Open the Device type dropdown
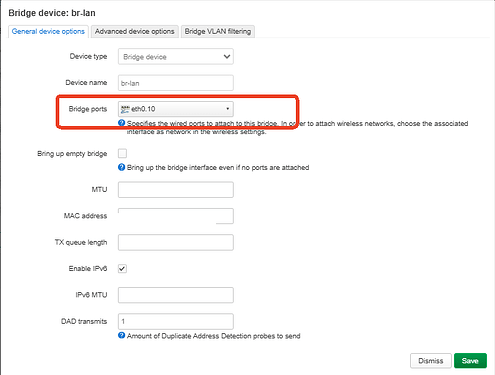Screen dimensions: 495x375 point(176,57)
